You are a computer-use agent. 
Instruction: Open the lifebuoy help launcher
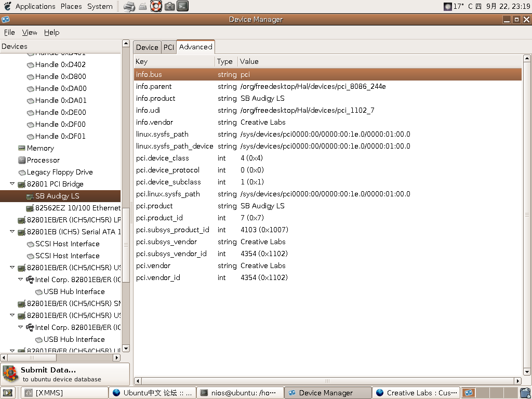156,6
